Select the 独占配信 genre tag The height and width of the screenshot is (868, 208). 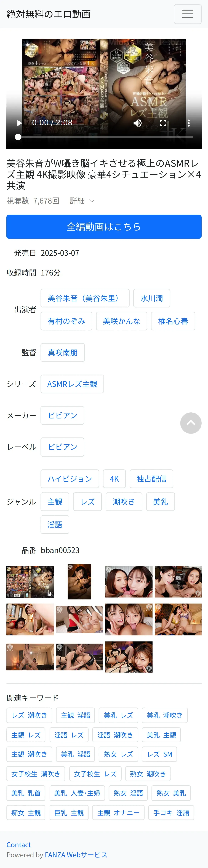(x=151, y=478)
